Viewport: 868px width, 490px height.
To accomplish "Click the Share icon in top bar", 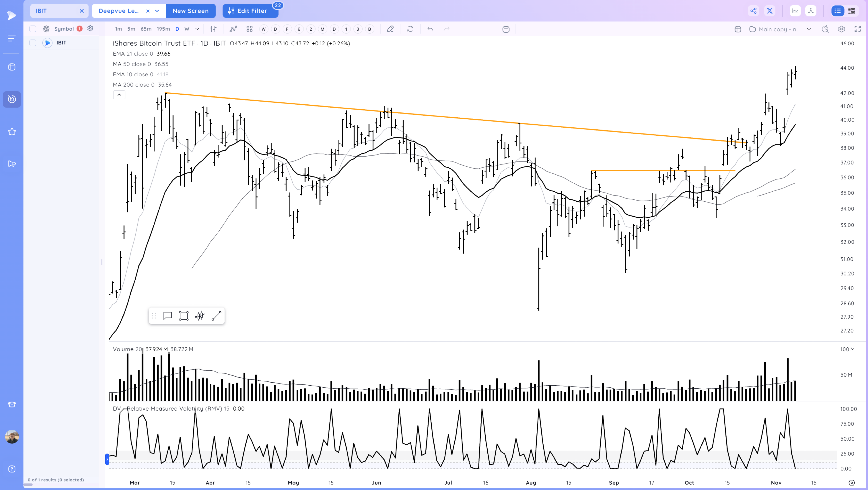I will (x=753, y=11).
